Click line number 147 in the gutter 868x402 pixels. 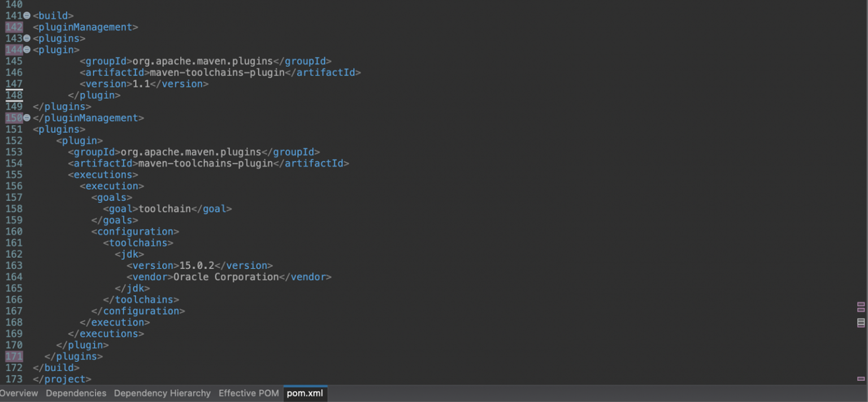[x=15, y=84]
